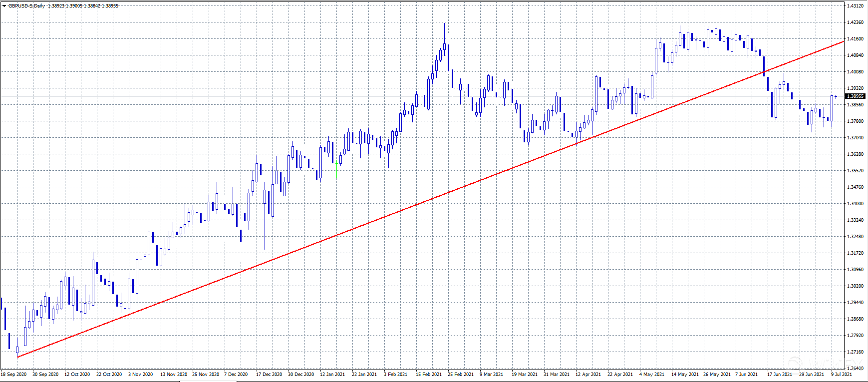Click the tallest wick peak in late February 2021
Viewport: 868px width, 382px height.
tap(444, 25)
